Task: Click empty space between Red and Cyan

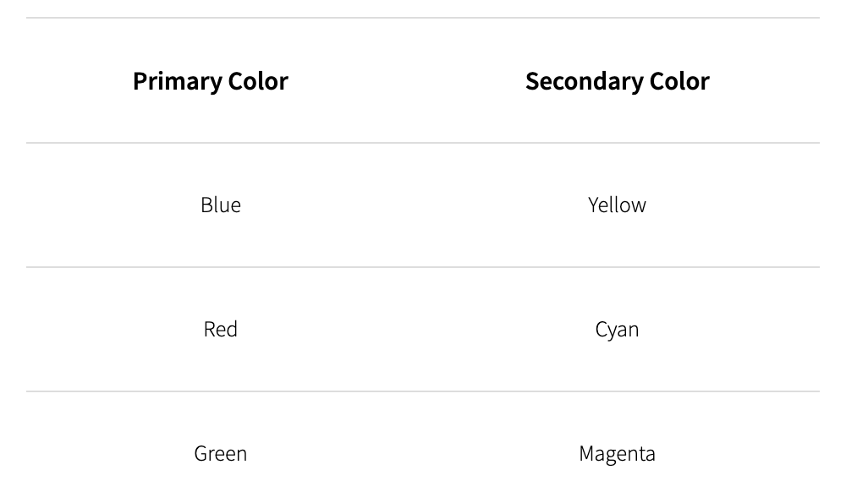Action: coord(419,329)
